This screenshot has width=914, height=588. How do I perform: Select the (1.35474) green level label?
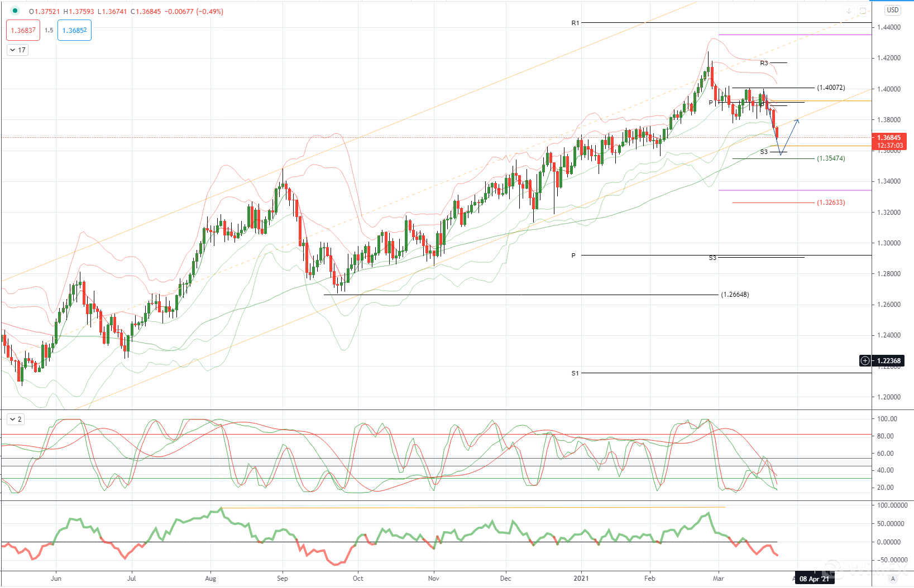(x=831, y=158)
